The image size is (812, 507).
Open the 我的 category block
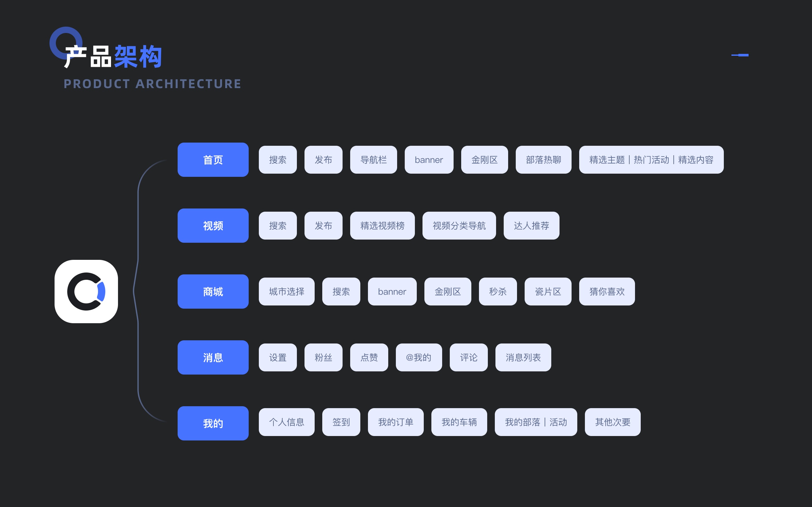[213, 423]
